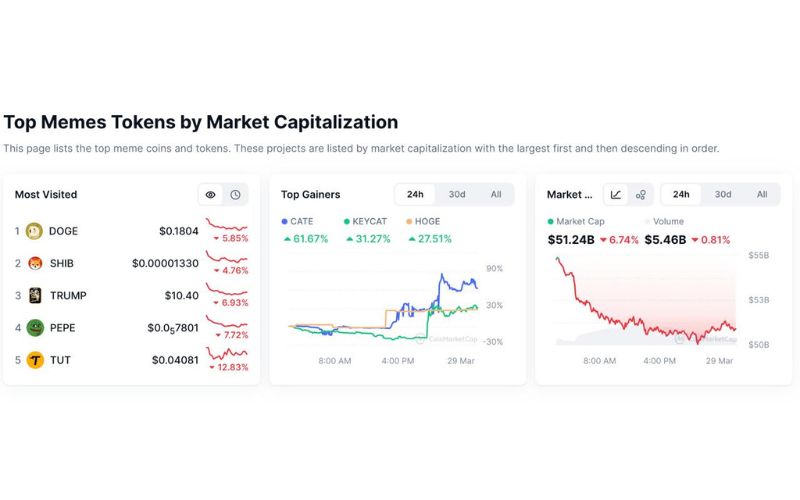Click the SHIB token icon
This screenshot has height=500, width=800.
pos(34,263)
